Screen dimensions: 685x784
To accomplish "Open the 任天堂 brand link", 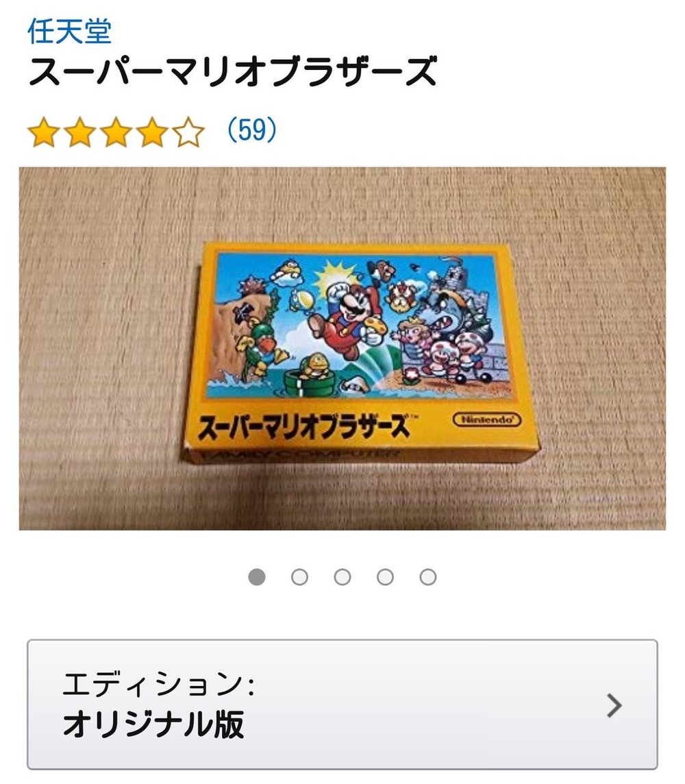I will [69, 32].
